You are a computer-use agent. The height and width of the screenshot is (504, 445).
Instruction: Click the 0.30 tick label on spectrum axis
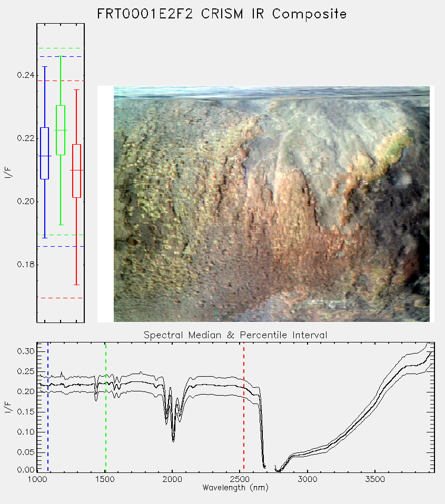click(25, 351)
